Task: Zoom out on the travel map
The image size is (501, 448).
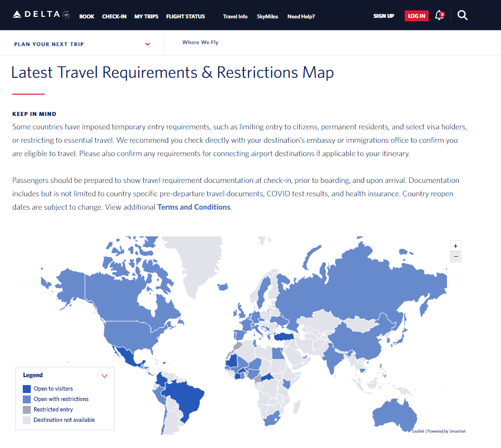Action: tap(455, 256)
